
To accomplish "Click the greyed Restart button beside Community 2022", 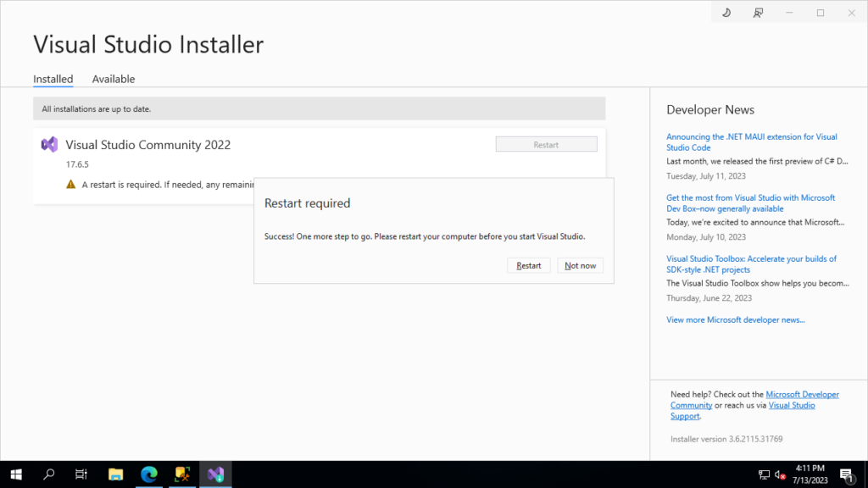I will [547, 144].
